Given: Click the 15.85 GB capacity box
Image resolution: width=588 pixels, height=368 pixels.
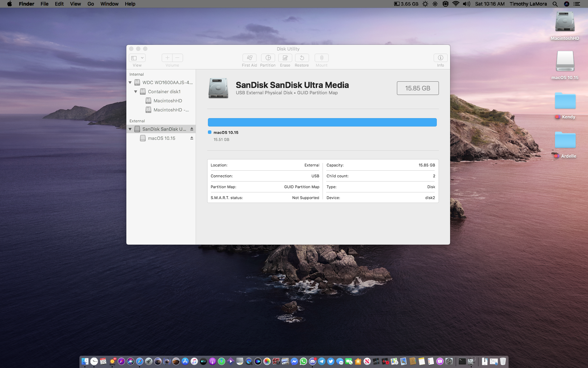Looking at the screenshot, I should pos(418,88).
